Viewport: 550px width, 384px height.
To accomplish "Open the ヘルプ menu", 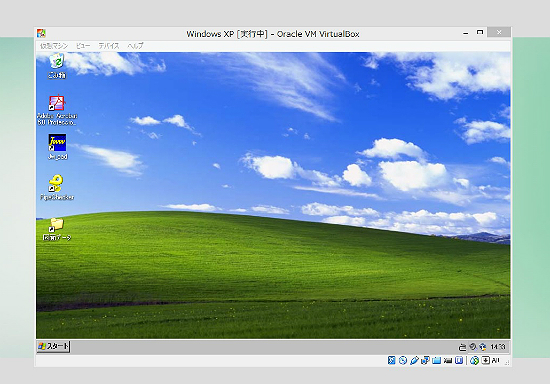I will tap(135, 46).
